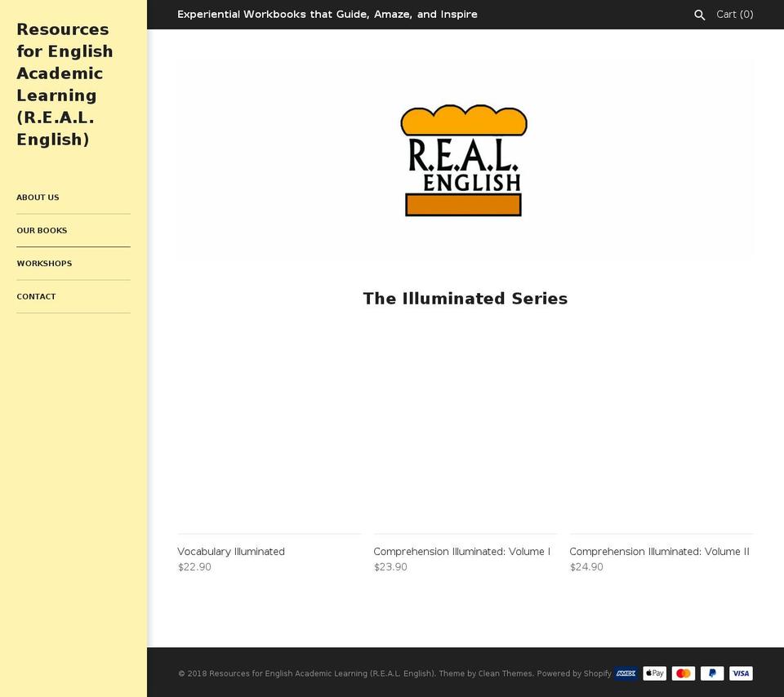This screenshot has height=697, width=784.
Task: Click the $22.90 price text
Action: pos(194,567)
